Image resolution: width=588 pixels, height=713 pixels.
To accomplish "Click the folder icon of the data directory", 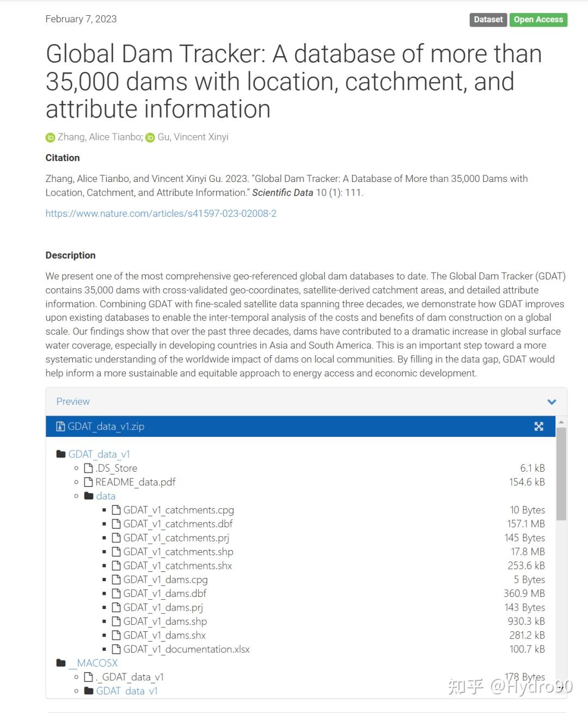I will click(x=89, y=496).
